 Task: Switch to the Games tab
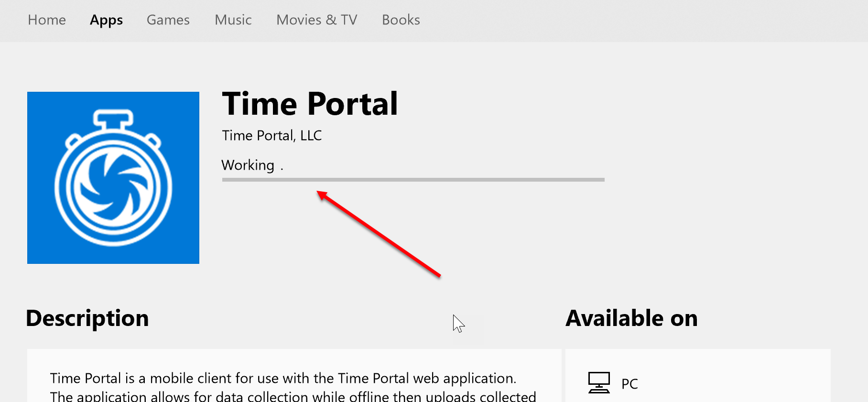point(168,20)
